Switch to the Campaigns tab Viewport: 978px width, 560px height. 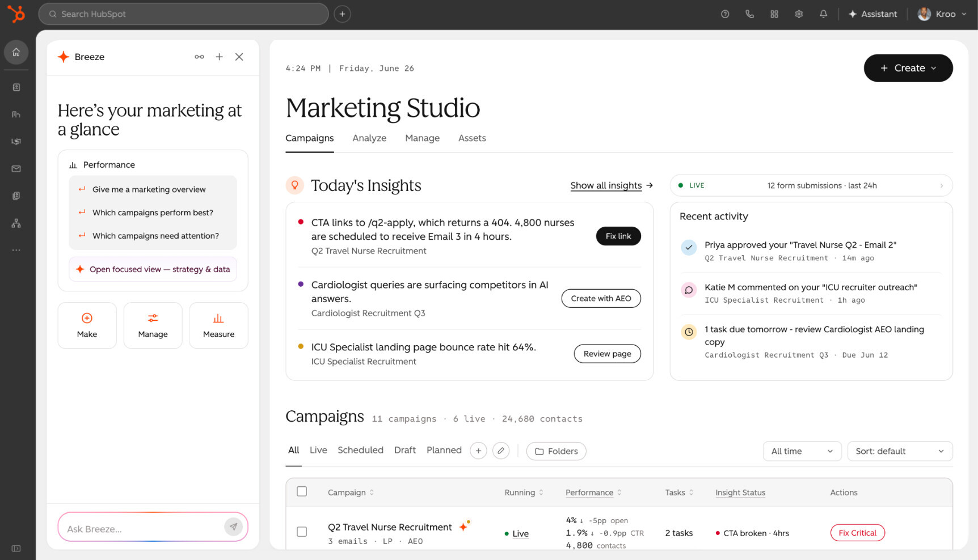tap(309, 138)
